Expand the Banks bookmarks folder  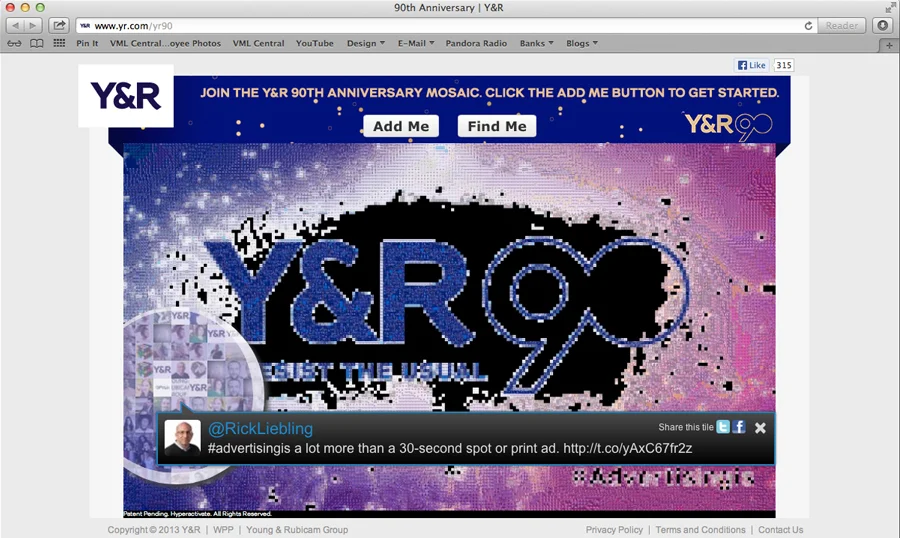[x=536, y=43]
